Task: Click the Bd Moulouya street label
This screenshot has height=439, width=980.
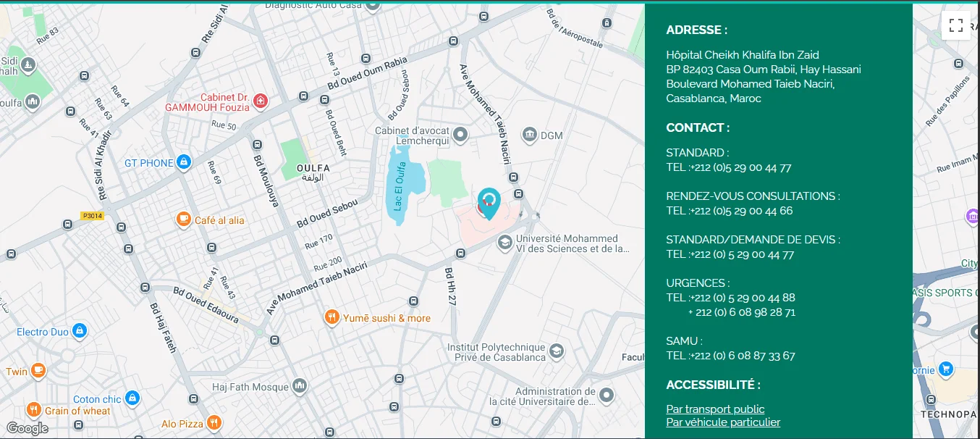Action: (x=266, y=181)
